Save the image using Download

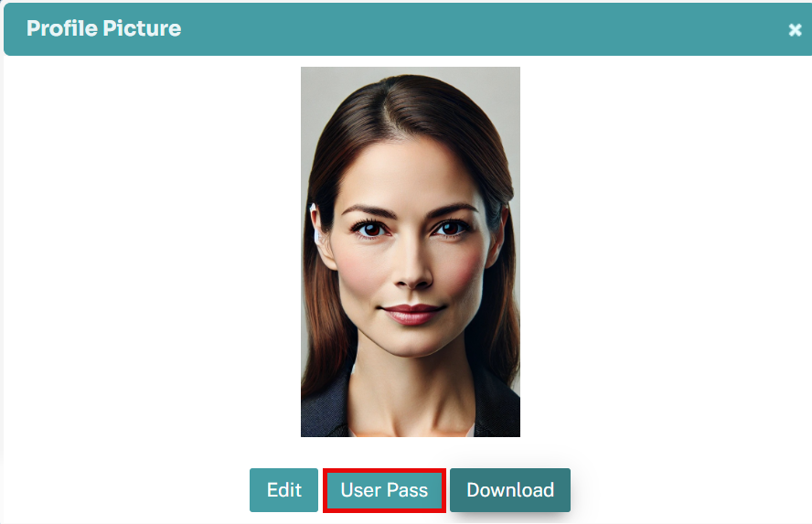510,490
